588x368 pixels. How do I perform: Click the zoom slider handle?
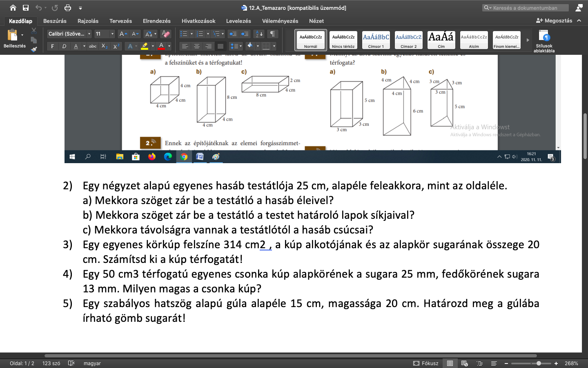(539, 363)
